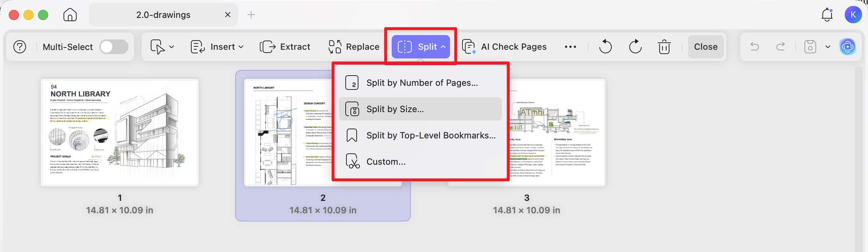Click the save disk icon

[x=810, y=47]
